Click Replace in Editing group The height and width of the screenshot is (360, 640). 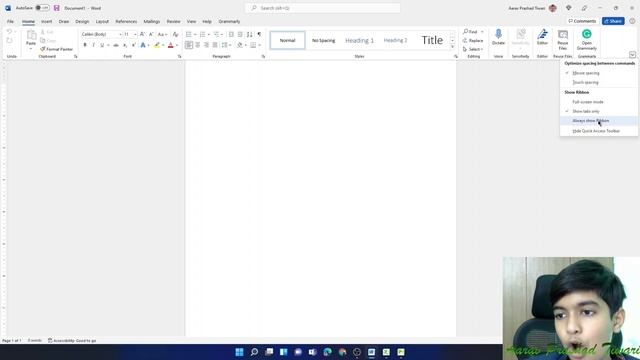[x=473, y=41]
